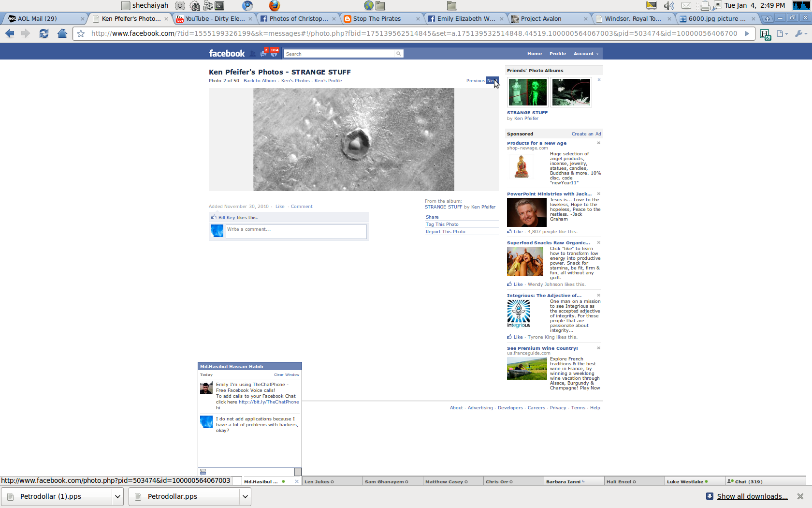Go back with the browser back arrow
The image size is (812, 508).
point(10,33)
